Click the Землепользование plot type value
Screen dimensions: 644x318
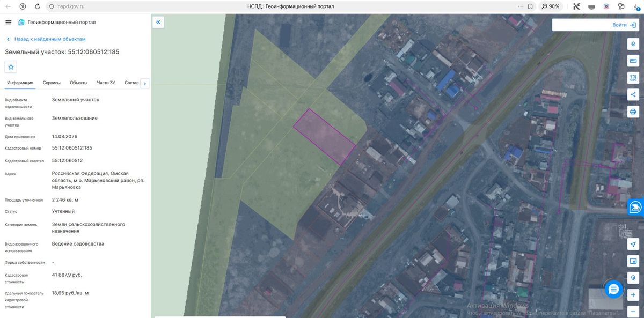point(75,118)
